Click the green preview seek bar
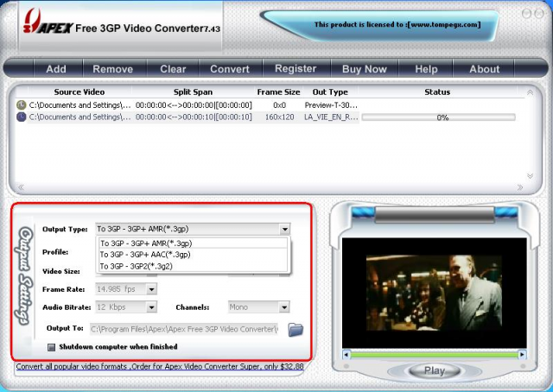Screen dimensions: 553x392 pyautogui.click(x=434, y=355)
